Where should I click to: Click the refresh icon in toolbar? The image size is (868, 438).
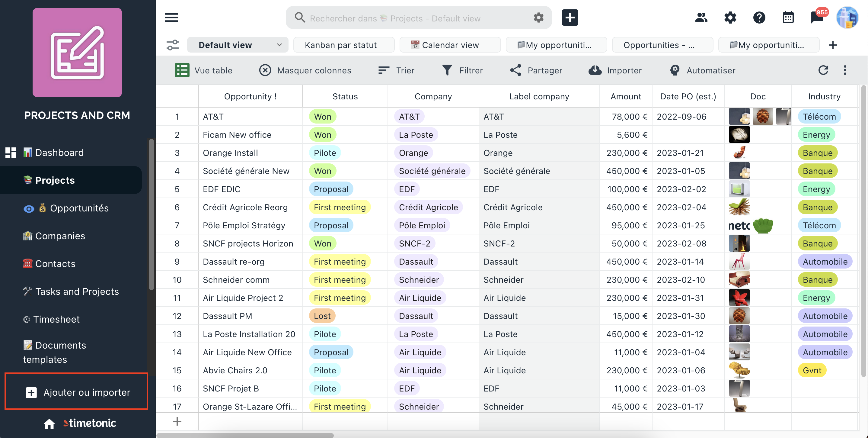point(823,70)
